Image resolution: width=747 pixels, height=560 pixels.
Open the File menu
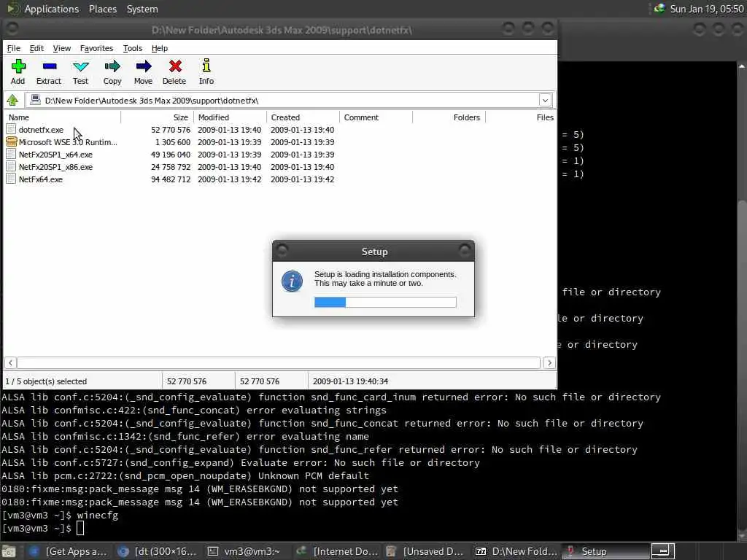point(14,48)
